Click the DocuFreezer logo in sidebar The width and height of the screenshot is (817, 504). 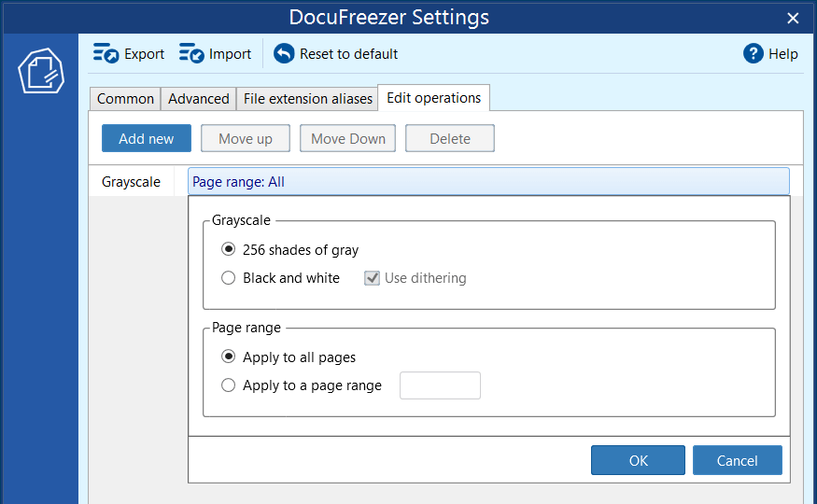[x=41, y=71]
